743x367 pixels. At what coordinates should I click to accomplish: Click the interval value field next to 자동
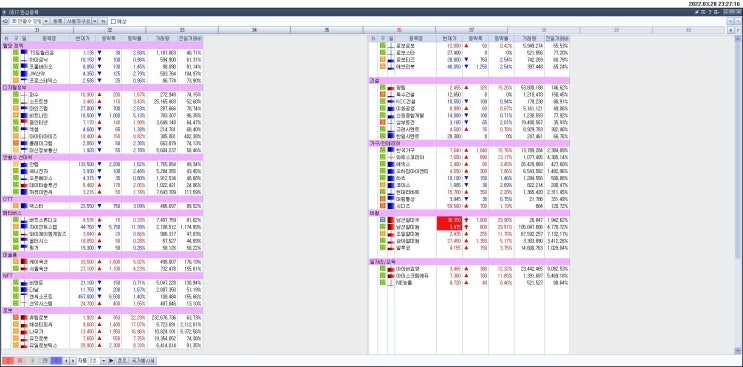[x=95, y=361]
